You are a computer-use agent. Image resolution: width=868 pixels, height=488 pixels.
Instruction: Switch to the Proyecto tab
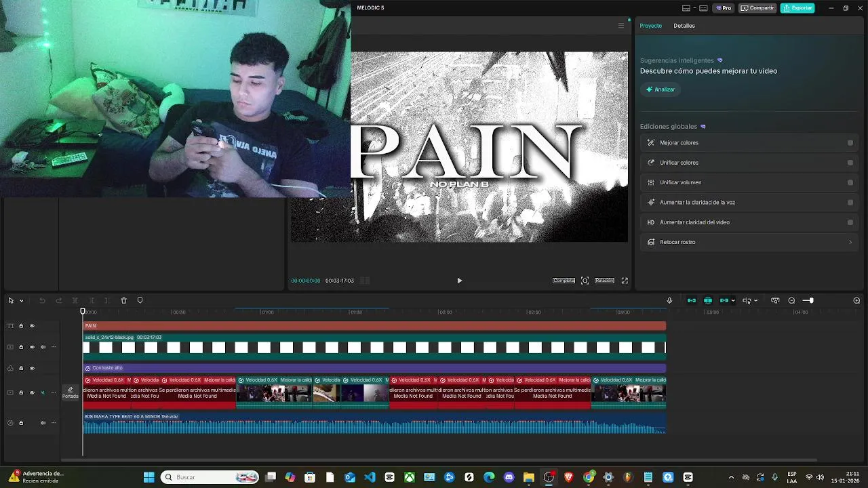coord(650,26)
